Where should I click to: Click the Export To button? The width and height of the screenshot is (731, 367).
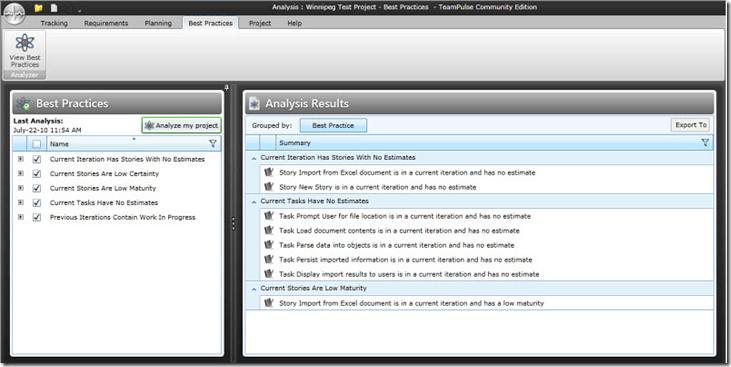click(691, 125)
